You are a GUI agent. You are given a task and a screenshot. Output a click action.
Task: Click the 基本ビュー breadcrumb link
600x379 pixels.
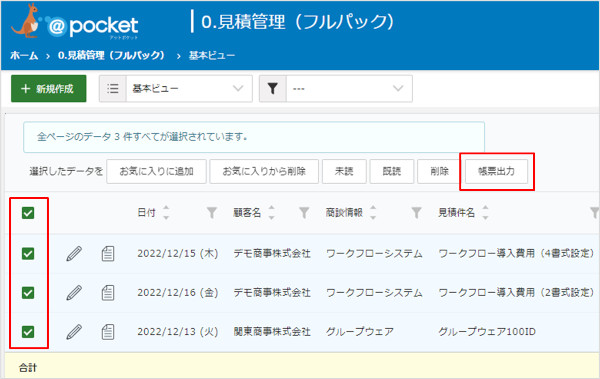coord(212,56)
